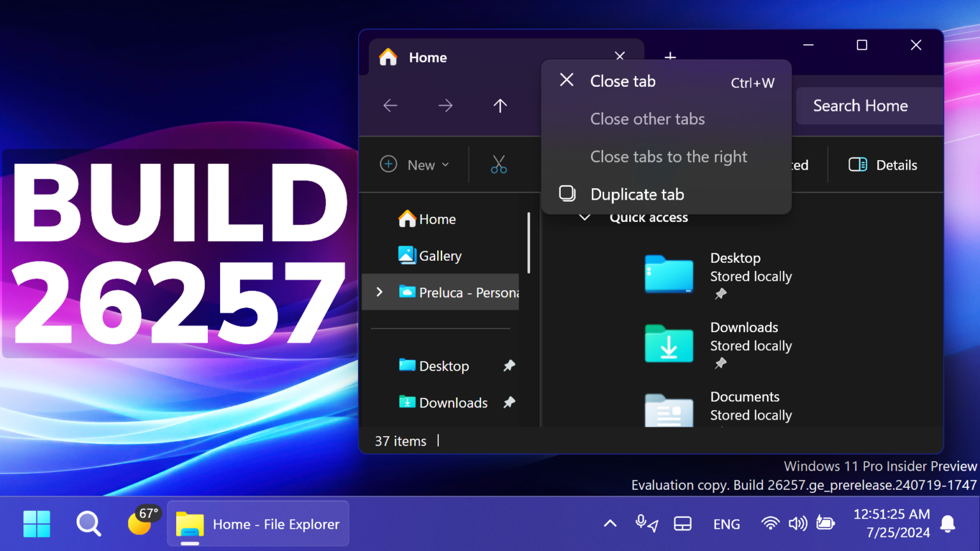The width and height of the screenshot is (980, 551).
Task: Switch to the Home tab
Action: pos(427,57)
